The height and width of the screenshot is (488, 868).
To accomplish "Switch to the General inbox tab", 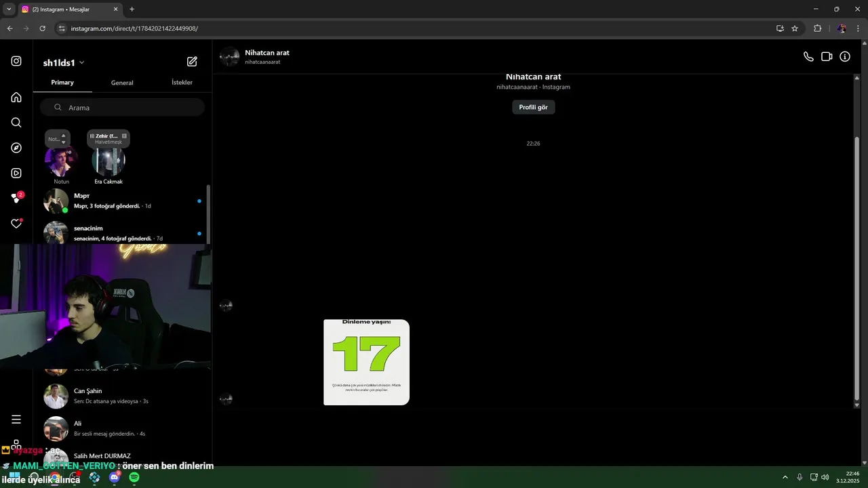I will coord(122,83).
